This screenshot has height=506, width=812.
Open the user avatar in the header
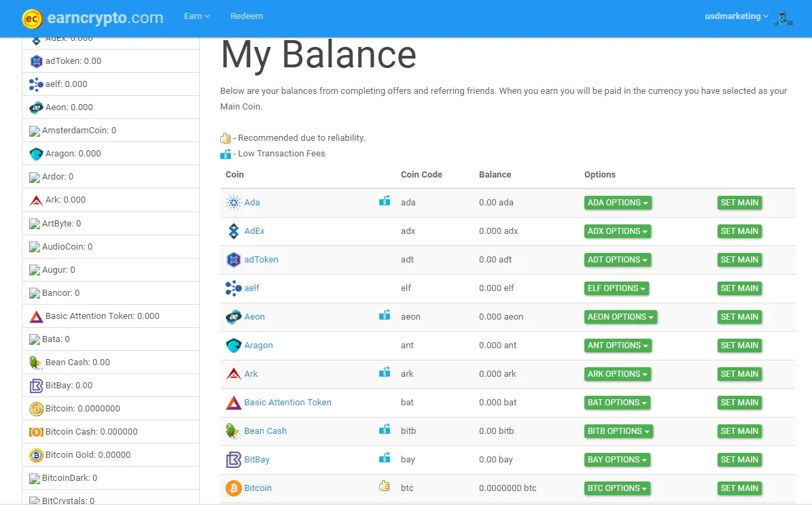click(783, 18)
